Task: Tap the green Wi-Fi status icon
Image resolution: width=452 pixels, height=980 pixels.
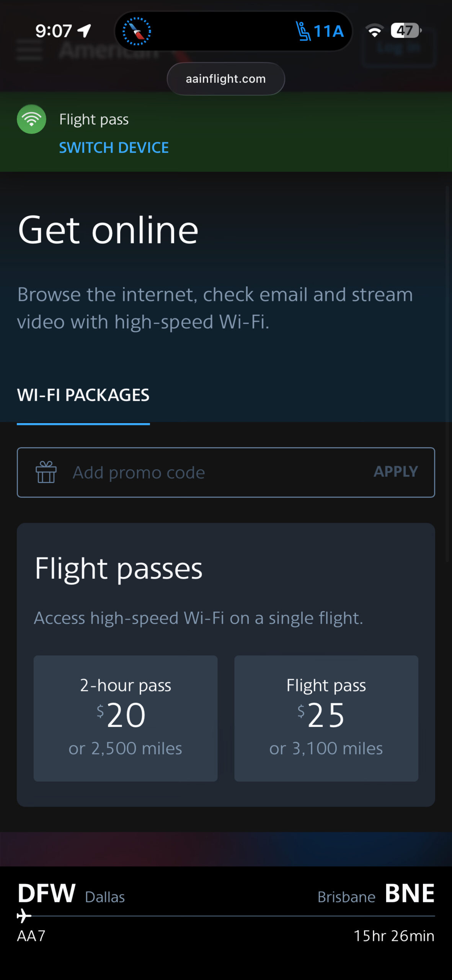Action: tap(31, 119)
